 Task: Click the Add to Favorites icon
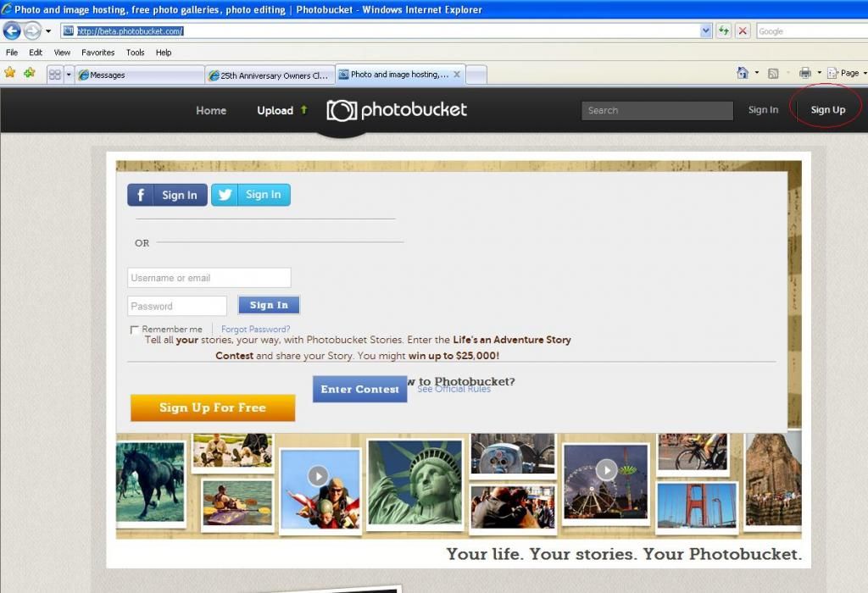[x=30, y=74]
